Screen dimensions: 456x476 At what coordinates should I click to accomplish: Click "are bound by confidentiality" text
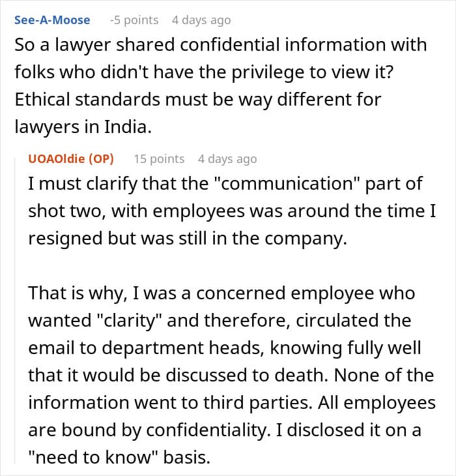point(149,430)
